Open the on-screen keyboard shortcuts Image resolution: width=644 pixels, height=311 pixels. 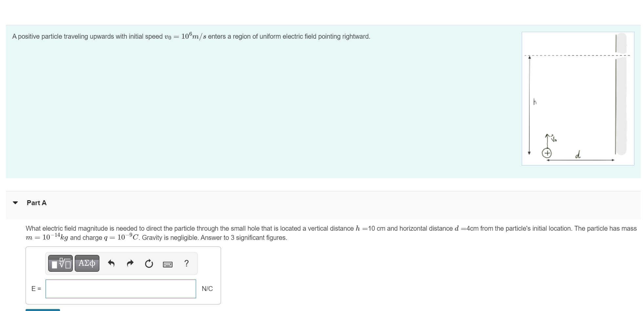tap(167, 264)
